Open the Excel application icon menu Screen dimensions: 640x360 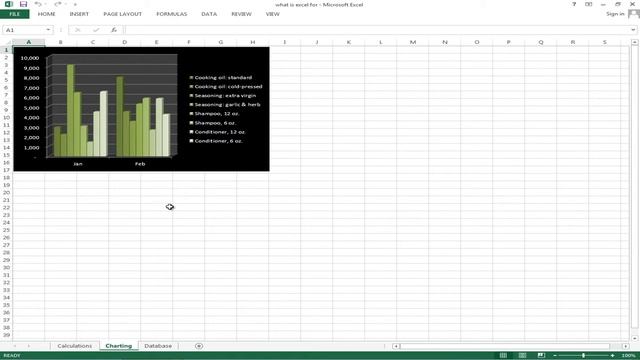[9, 4]
